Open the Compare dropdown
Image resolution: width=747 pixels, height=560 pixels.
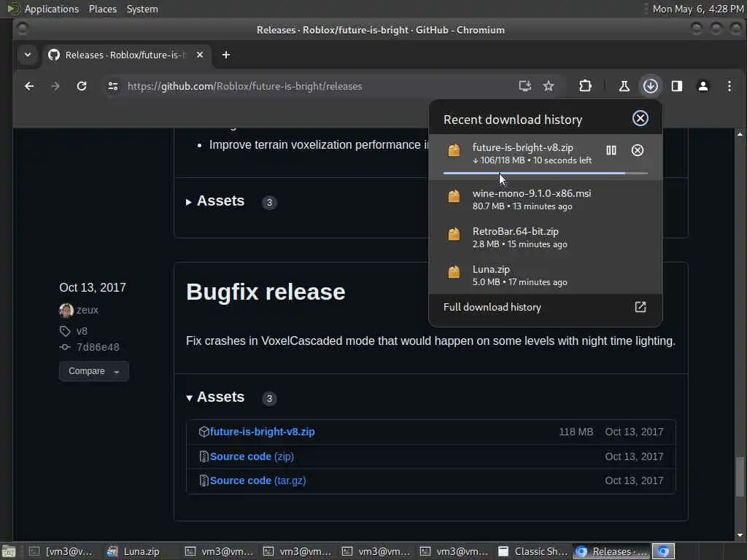94,371
